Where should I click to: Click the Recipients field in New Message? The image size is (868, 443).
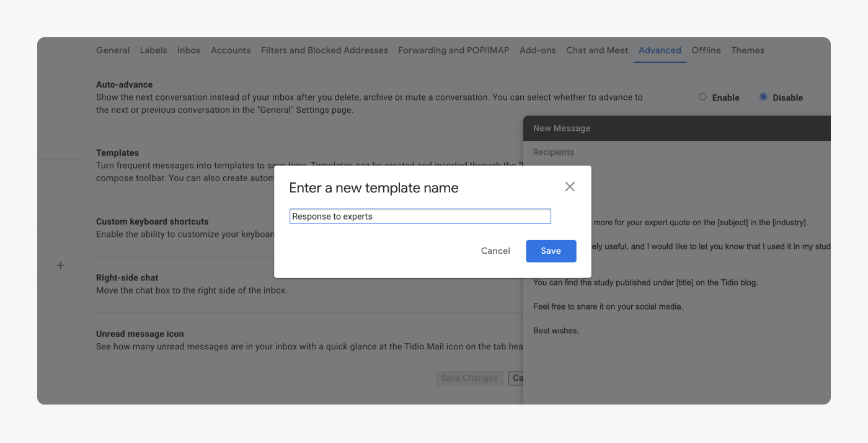coord(553,152)
